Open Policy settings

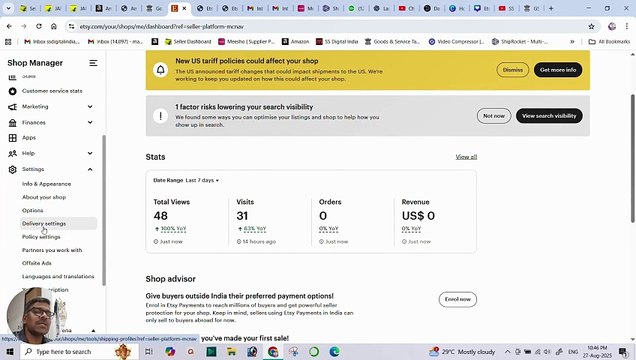point(41,237)
